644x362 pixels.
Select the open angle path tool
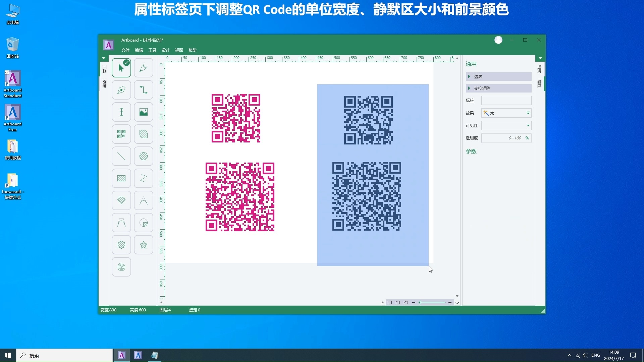tap(144, 200)
